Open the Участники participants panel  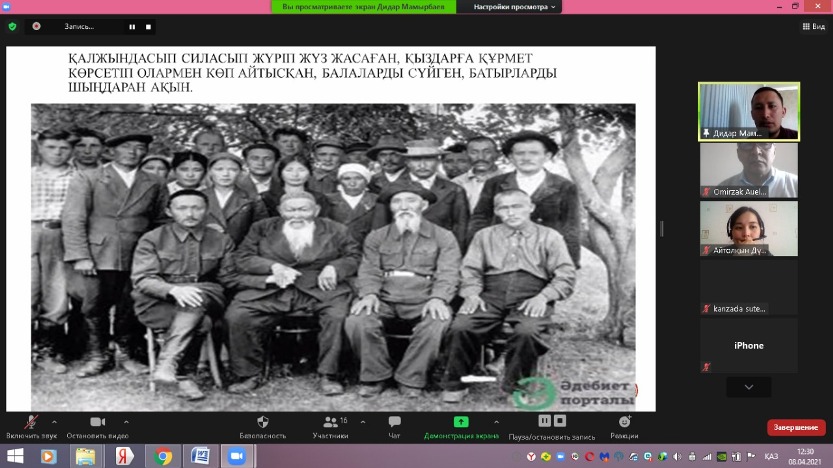[330, 423]
